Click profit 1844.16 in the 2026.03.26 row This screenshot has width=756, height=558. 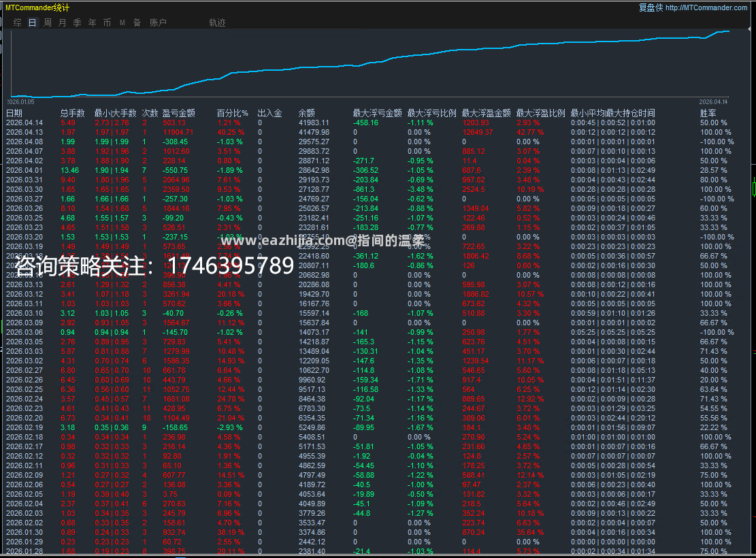coord(176,208)
